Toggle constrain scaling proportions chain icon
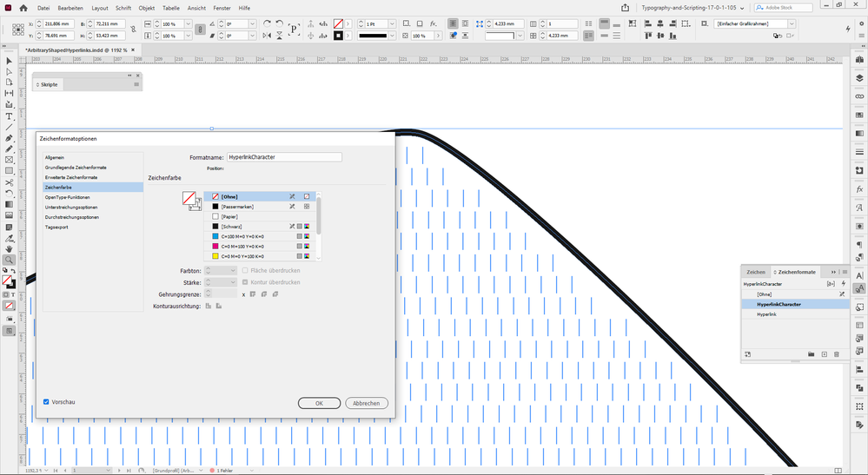The height and width of the screenshot is (475, 868). pyautogui.click(x=201, y=30)
